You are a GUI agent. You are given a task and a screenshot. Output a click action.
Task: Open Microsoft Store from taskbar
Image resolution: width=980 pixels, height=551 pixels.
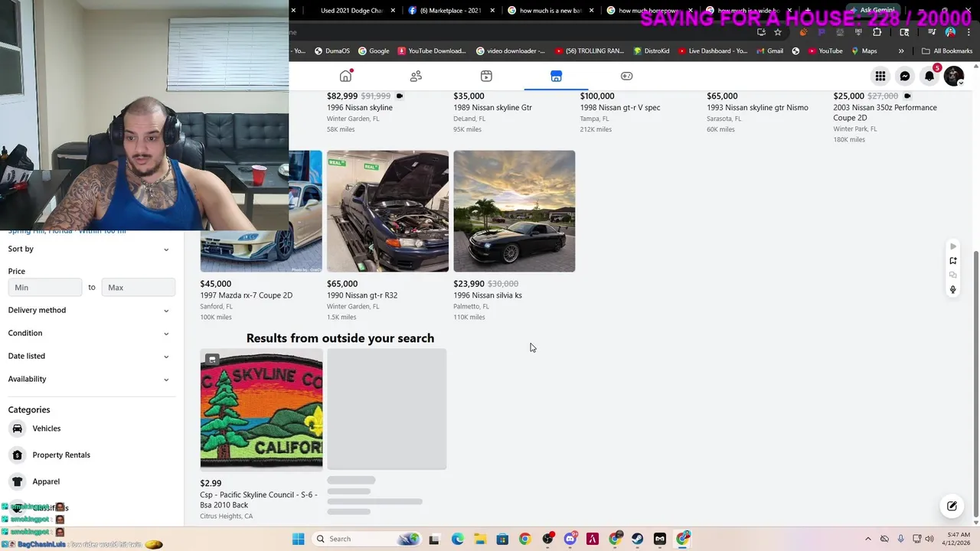(x=502, y=539)
